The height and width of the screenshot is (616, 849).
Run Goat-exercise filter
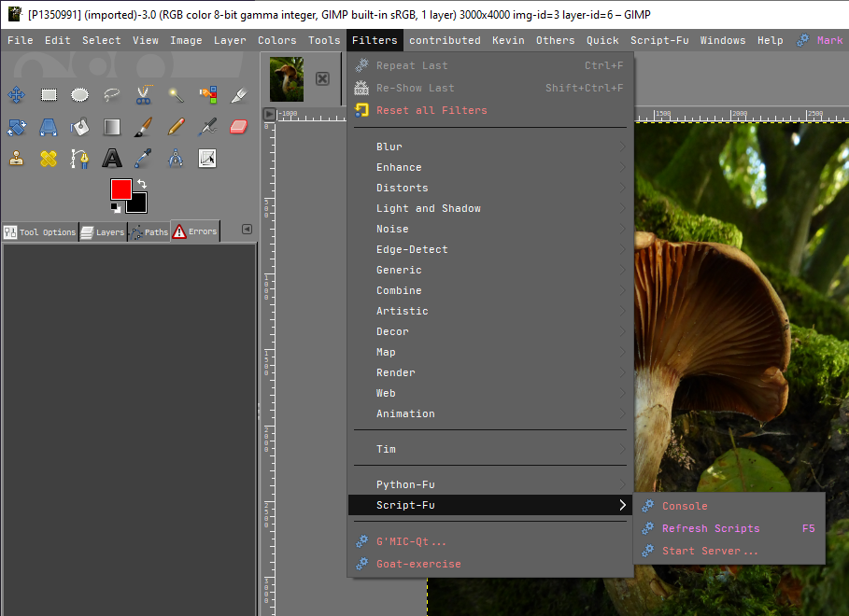pyautogui.click(x=490, y=564)
